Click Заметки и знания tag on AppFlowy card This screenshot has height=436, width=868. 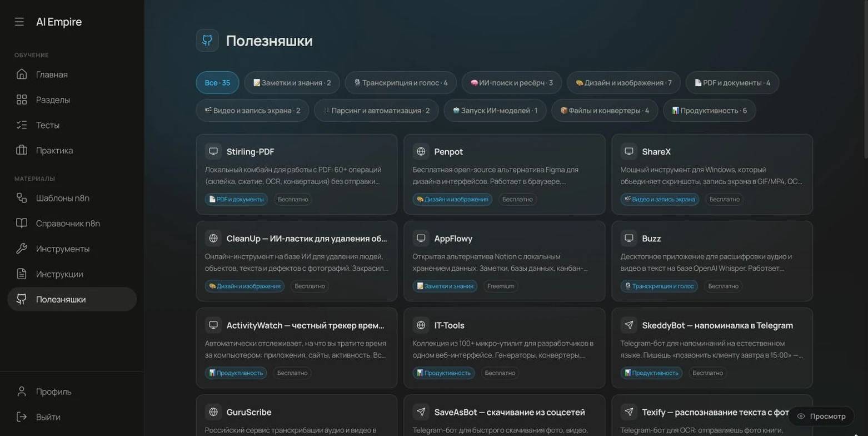(445, 286)
